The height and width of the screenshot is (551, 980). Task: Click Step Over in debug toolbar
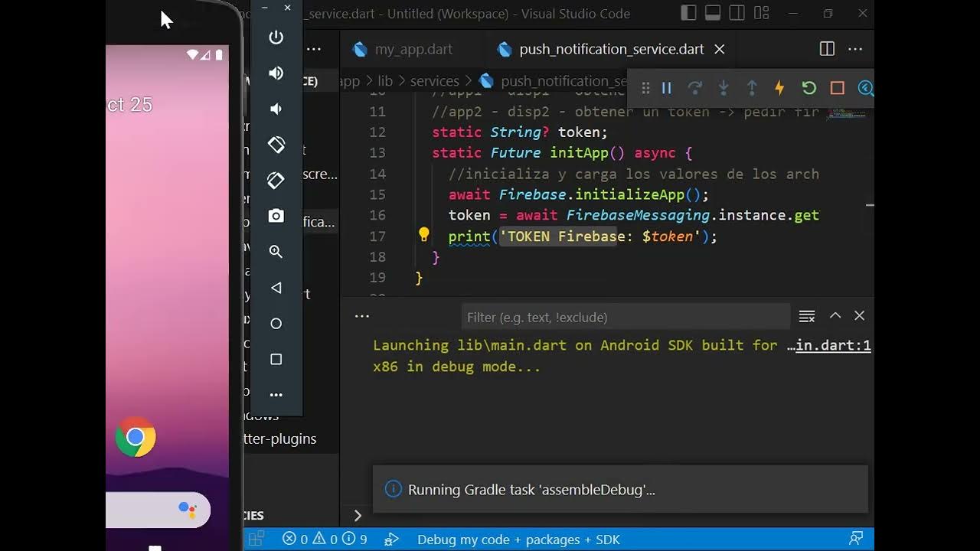pos(695,88)
